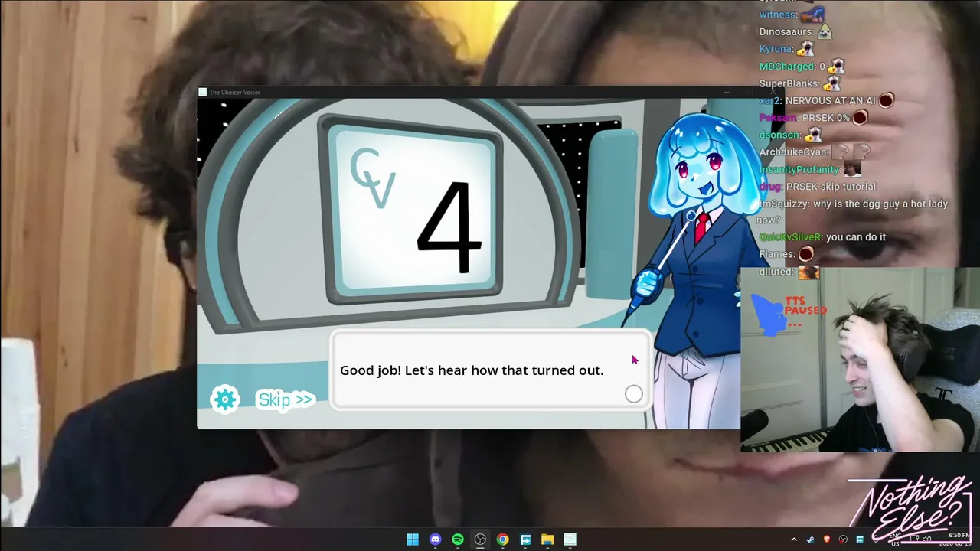Screen dimensions: 980x551
Task: Select the Choicer Voicer taskbar icon
Action: coord(570,540)
